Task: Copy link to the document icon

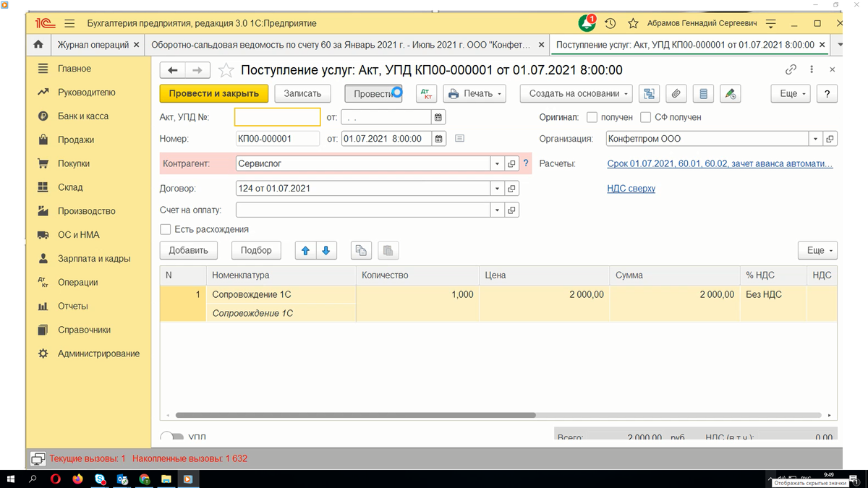Action: coord(791,70)
